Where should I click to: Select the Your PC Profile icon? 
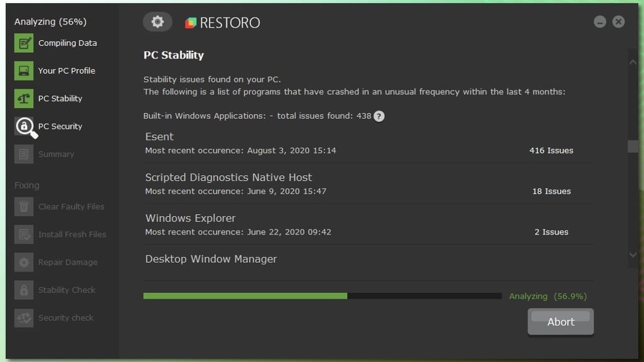pyautogui.click(x=24, y=70)
